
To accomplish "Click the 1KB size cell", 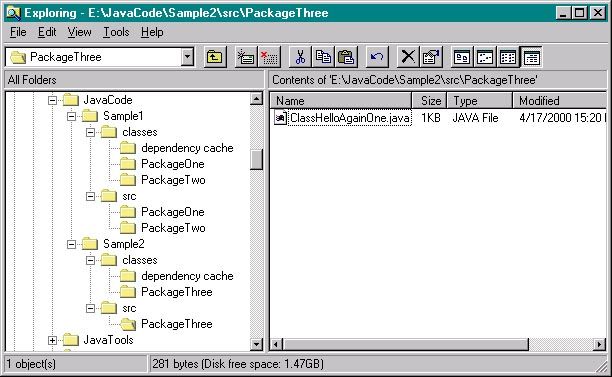I will tap(431, 118).
